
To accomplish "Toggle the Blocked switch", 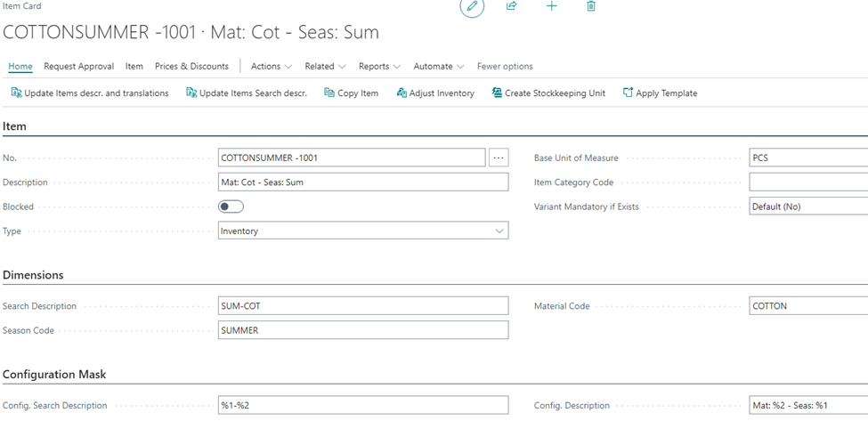I will point(231,206).
